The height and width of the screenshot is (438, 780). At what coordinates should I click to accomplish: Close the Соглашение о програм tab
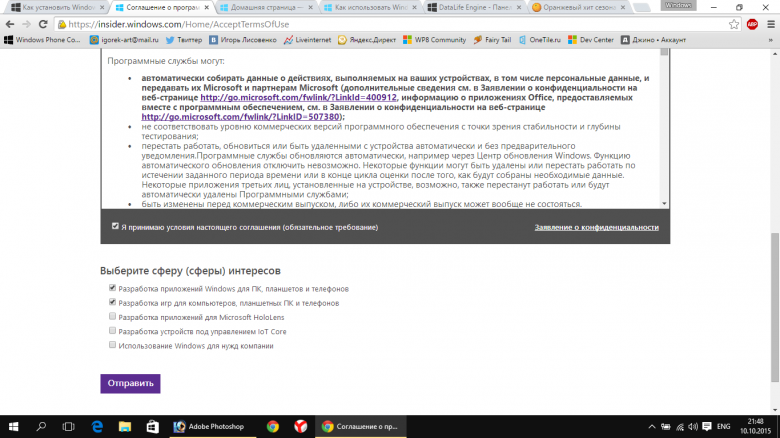[206, 7]
